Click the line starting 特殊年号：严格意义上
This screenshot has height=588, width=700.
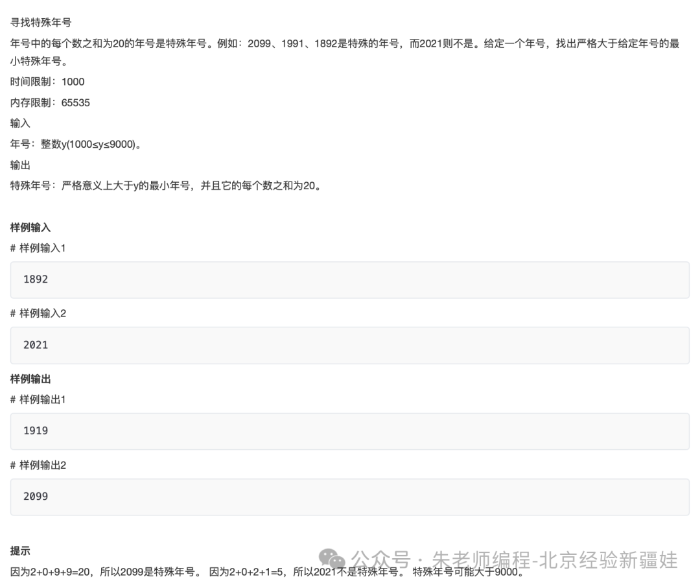166,185
